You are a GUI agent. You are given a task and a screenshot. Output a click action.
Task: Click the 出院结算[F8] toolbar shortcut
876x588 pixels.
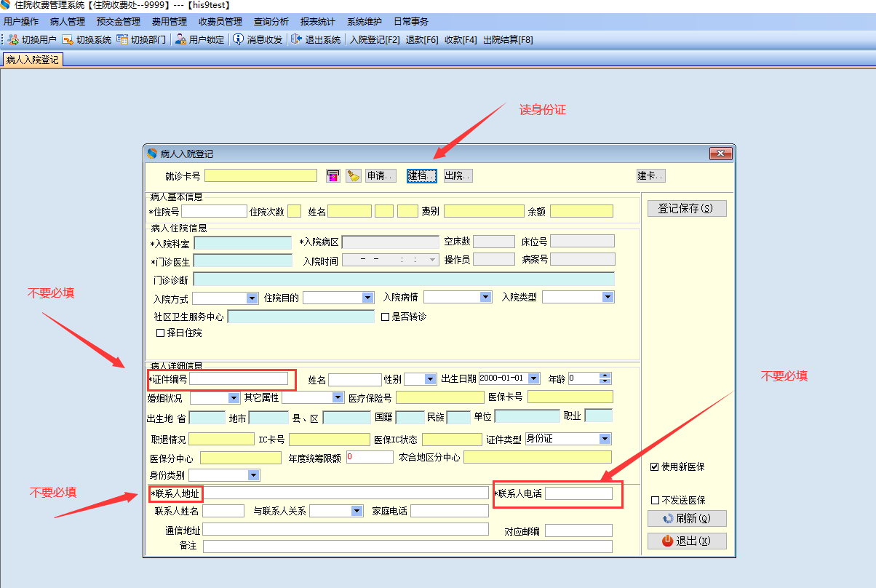point(508,40)
